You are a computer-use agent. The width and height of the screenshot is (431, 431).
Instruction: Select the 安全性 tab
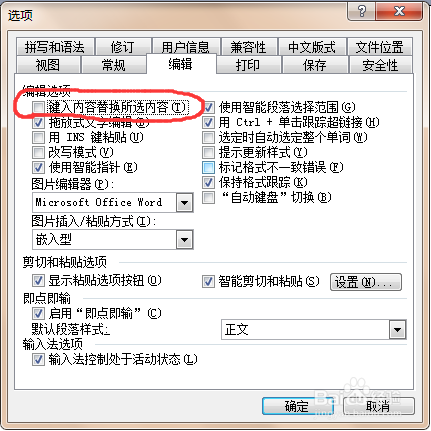pyautogui.click(x=380, y=65)
